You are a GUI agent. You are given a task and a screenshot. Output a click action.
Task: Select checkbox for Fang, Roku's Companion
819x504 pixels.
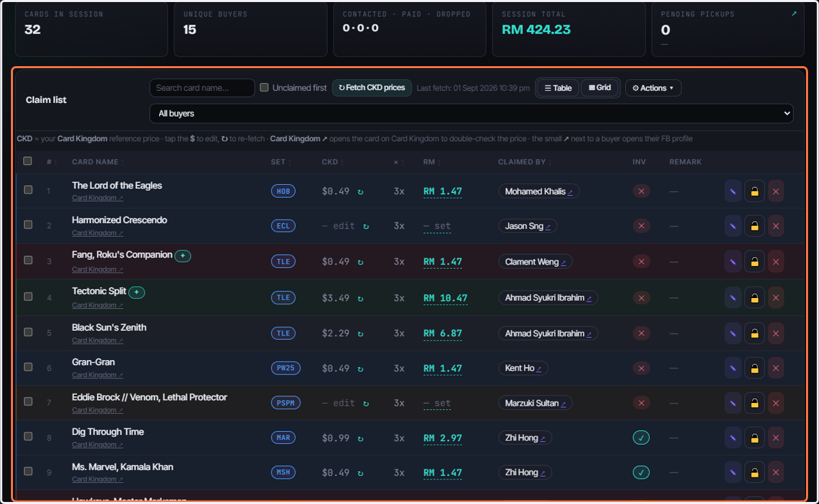pos(28,260)
